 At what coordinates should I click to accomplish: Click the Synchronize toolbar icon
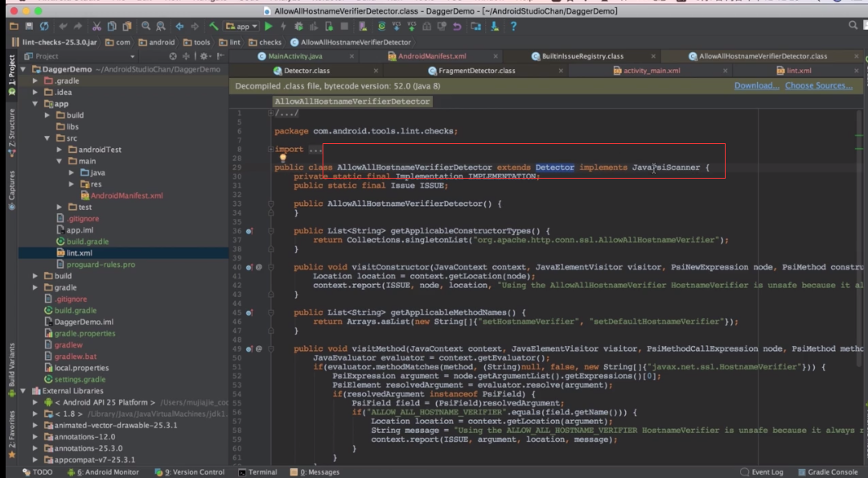(44, 26)
